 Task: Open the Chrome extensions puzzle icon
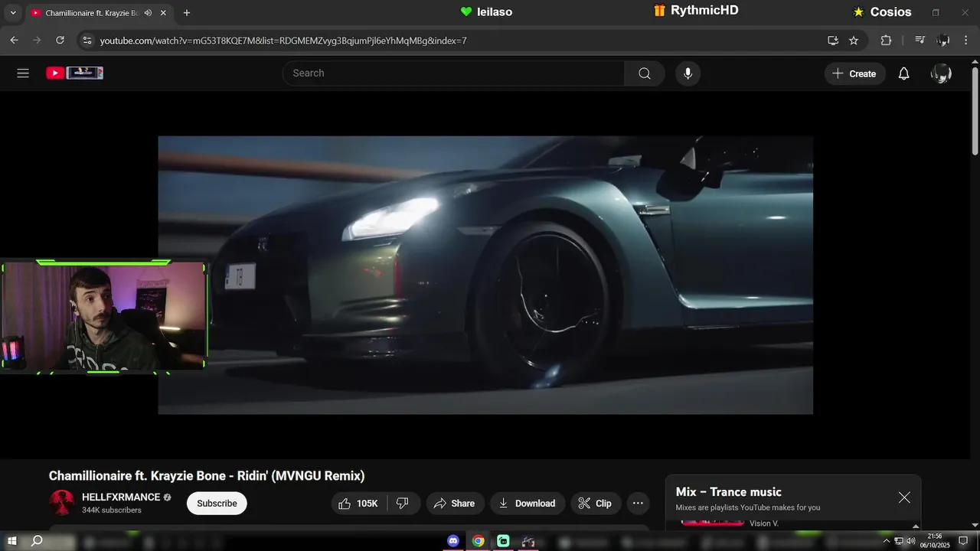(886, 40)
